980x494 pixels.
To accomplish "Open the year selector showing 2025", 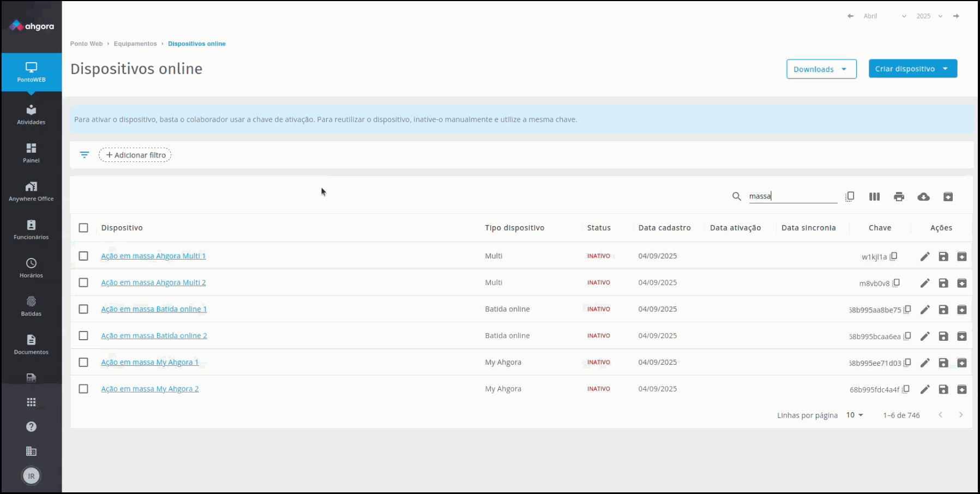I will 929,16.
